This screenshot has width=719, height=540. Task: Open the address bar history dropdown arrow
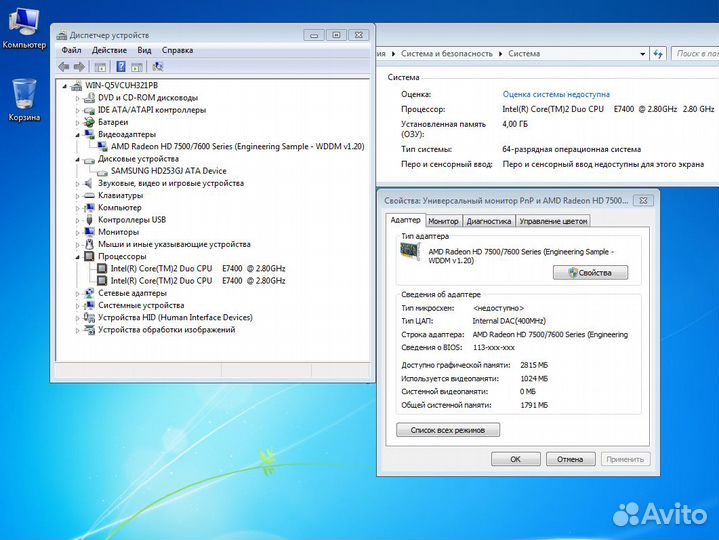point(642,54)
